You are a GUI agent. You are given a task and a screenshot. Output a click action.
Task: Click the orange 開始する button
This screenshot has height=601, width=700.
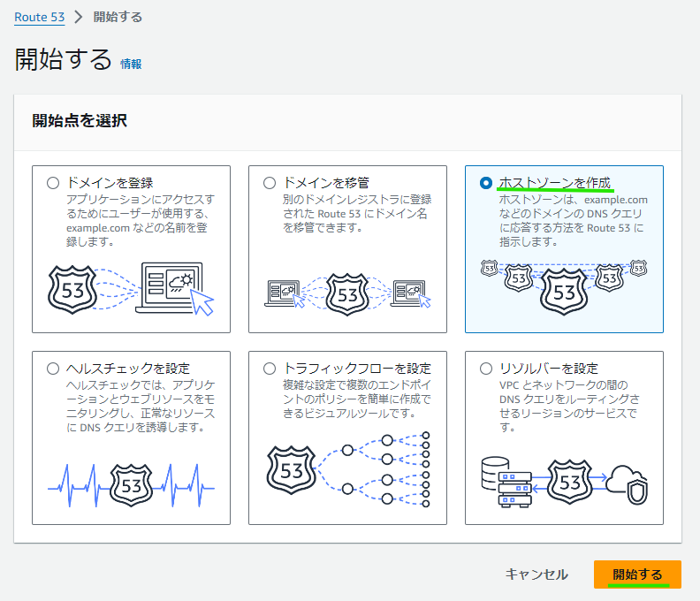coord(637,574)
